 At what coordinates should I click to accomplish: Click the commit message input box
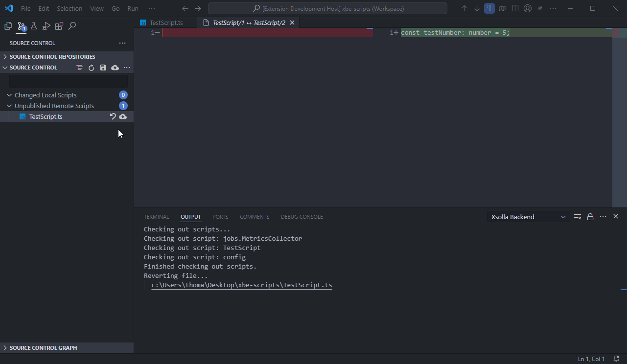(x=69, y=81)
